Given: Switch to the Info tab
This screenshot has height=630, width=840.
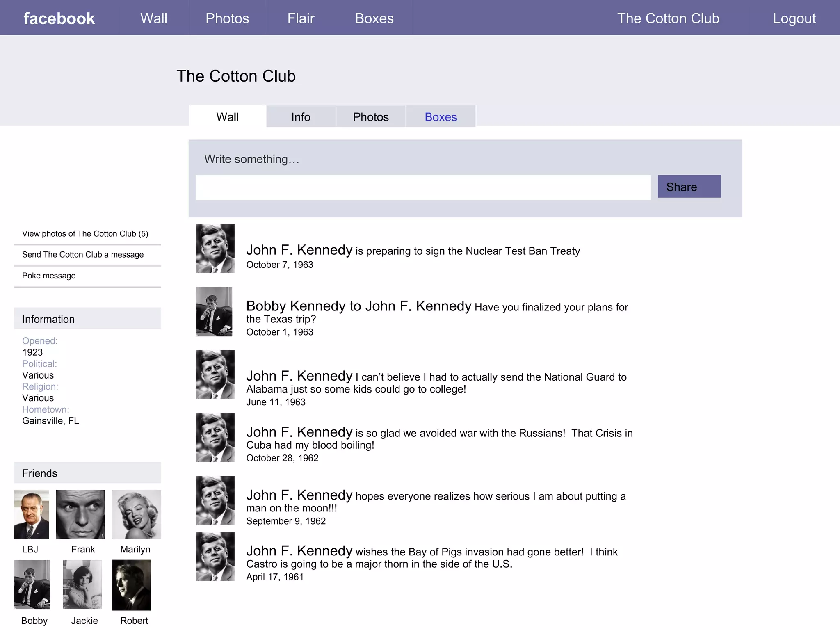Looking at the screenshot, I should (x=301, y=117).
